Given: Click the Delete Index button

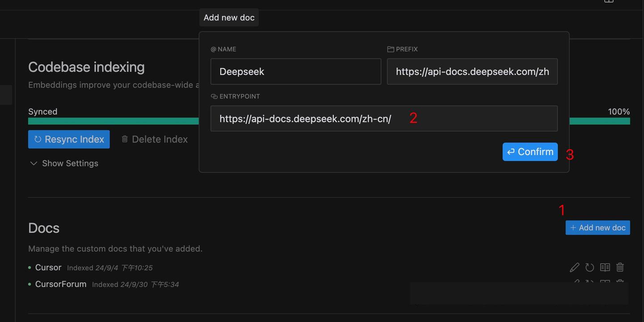Looking at the screenshot, I should point(154,139).
